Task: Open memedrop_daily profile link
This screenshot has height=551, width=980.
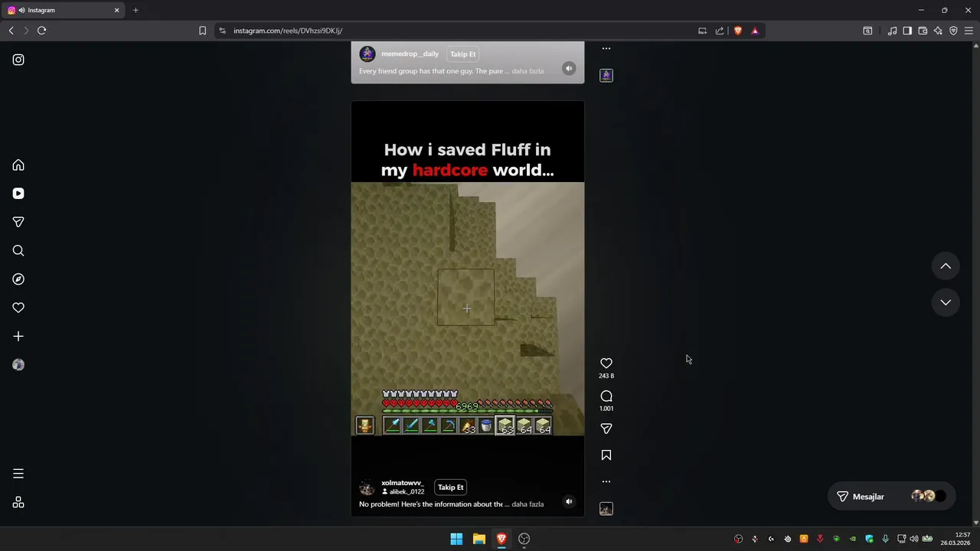Action: (x=410, y=54)
